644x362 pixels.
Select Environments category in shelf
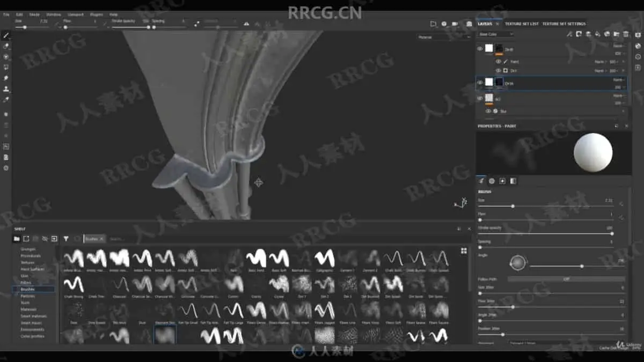[32, 329]
